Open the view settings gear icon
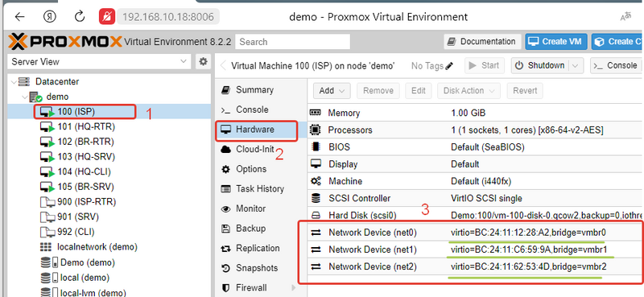644x297 pixels. (203, 62)
